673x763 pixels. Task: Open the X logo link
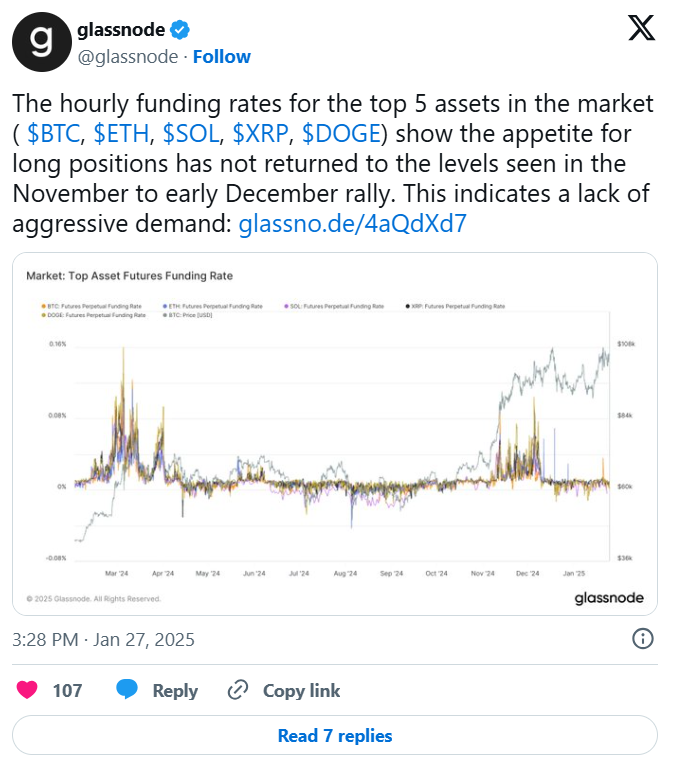(x=641, y=29)
